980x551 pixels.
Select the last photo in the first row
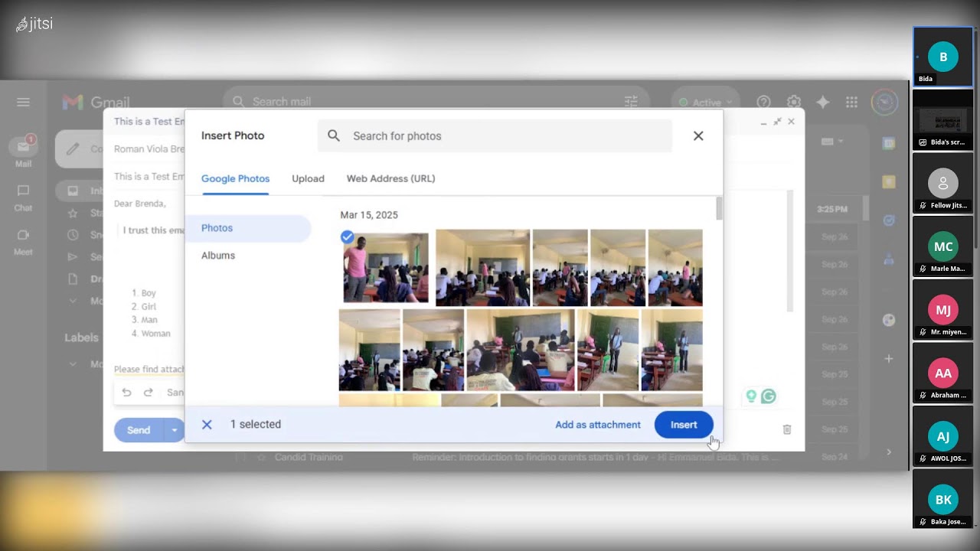click(675, 268)
